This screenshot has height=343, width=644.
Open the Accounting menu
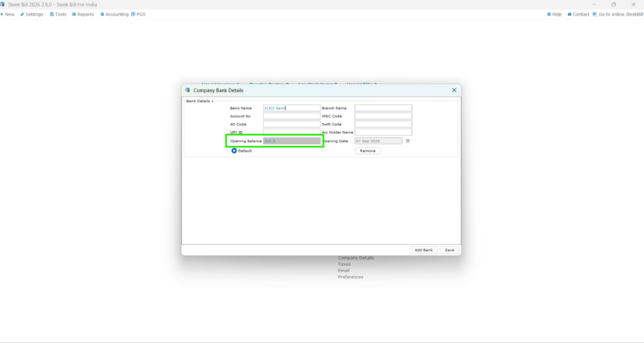point(115,14)
